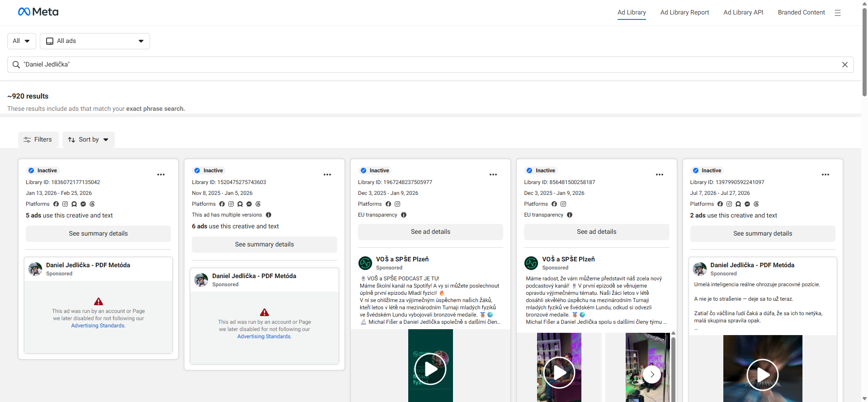Image resolution: width=868 pixels, height=402 pixels.
Task: Open the 'All' country dropdown
Action: tap(22, 41)
